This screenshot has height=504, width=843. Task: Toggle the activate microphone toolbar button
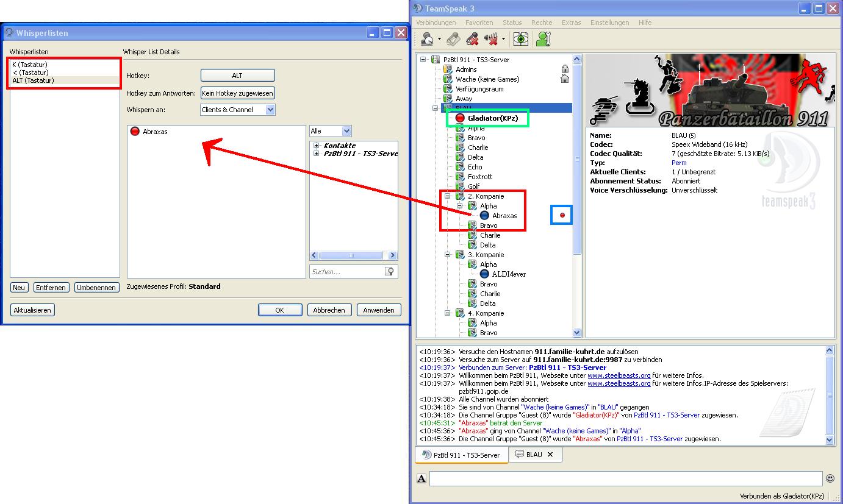pyautogui.click(x=453, y=39)
